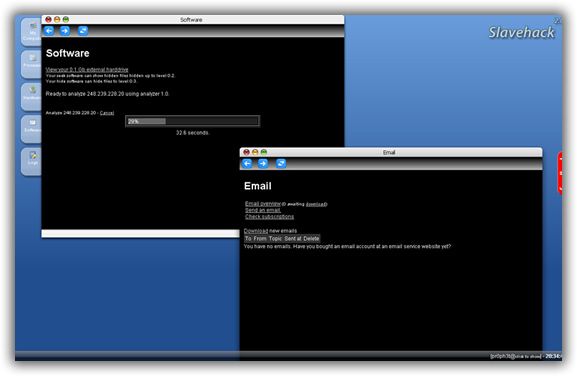
Task: Minimize the Email window
Action: click(255, 152)
